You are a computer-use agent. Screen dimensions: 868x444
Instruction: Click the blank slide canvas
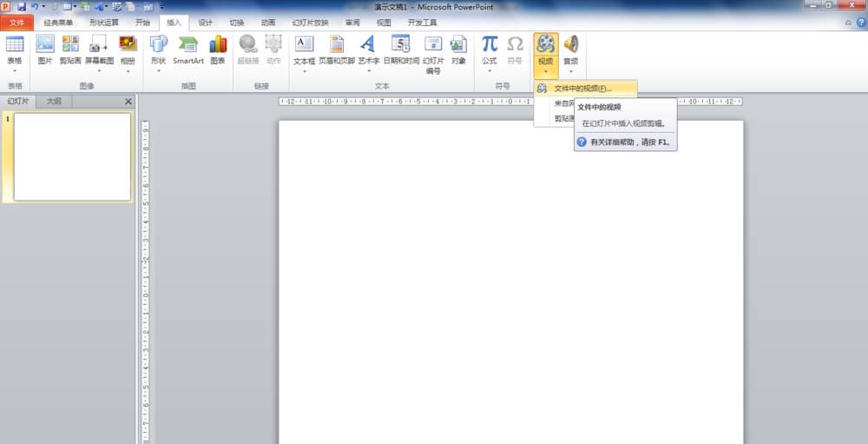point(511,282)
